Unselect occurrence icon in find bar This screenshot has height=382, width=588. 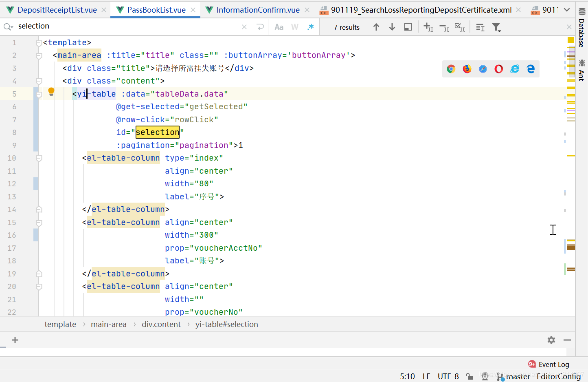click(x=444, y=27)
